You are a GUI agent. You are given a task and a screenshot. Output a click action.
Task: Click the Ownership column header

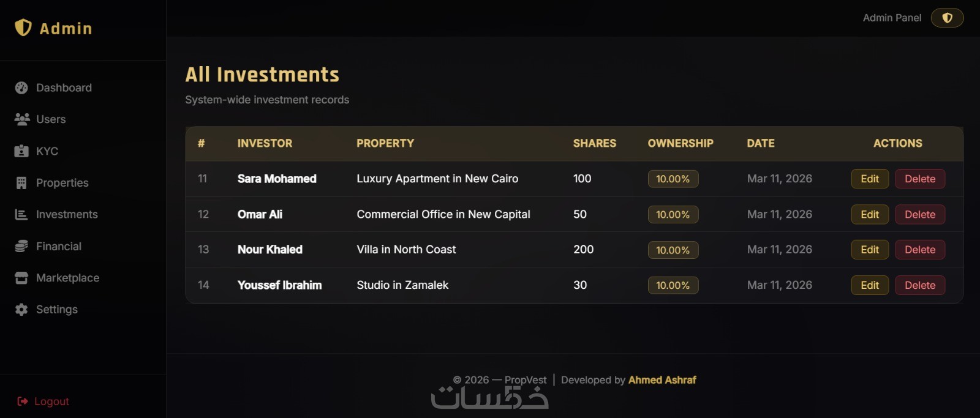click(x=680, y=143)
